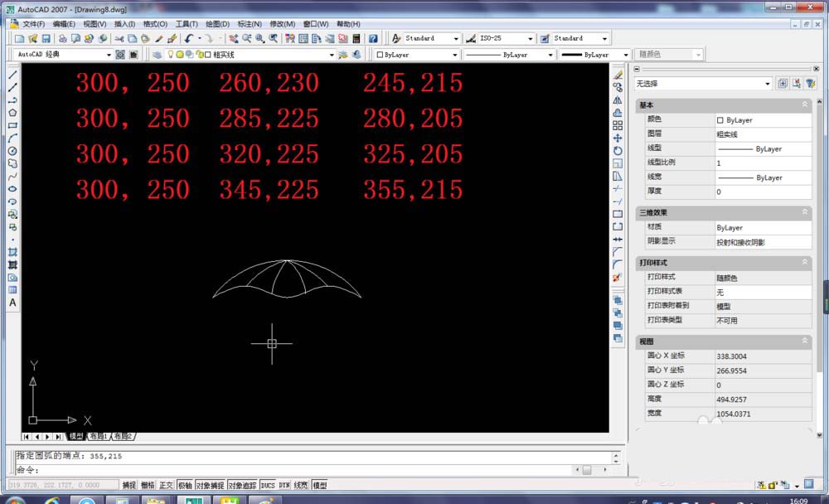
Task: Select the Rectangle draw tool
Action: 12,126
